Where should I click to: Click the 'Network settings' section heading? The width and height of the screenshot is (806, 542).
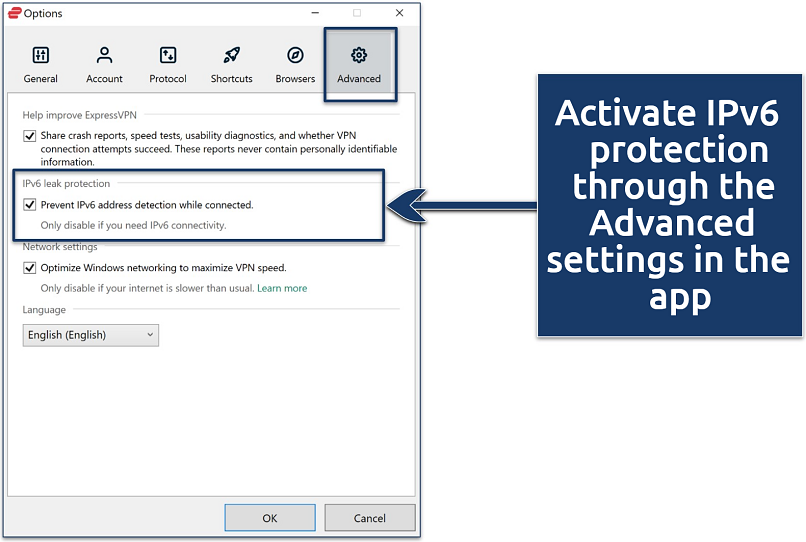click(60, 247)
